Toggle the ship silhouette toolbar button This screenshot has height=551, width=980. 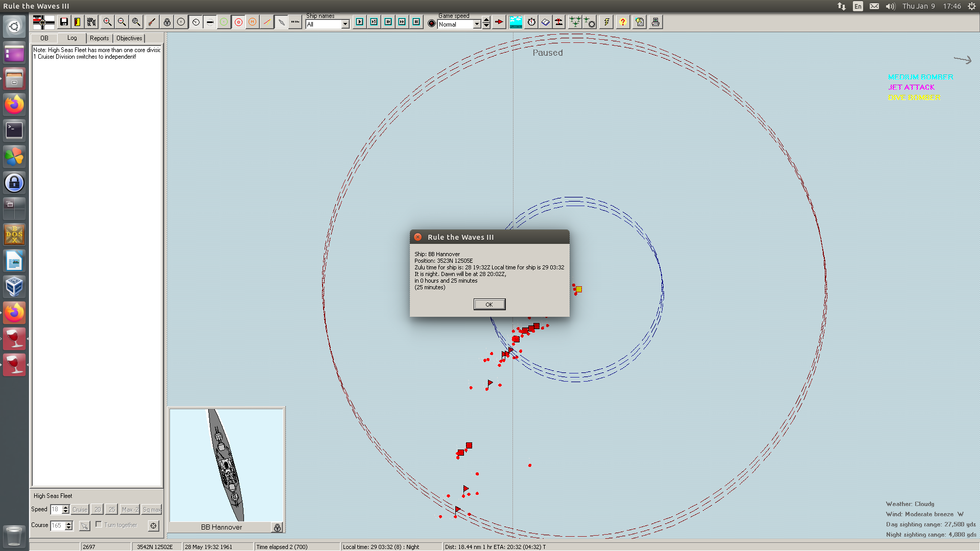click(x=210, y=22)
